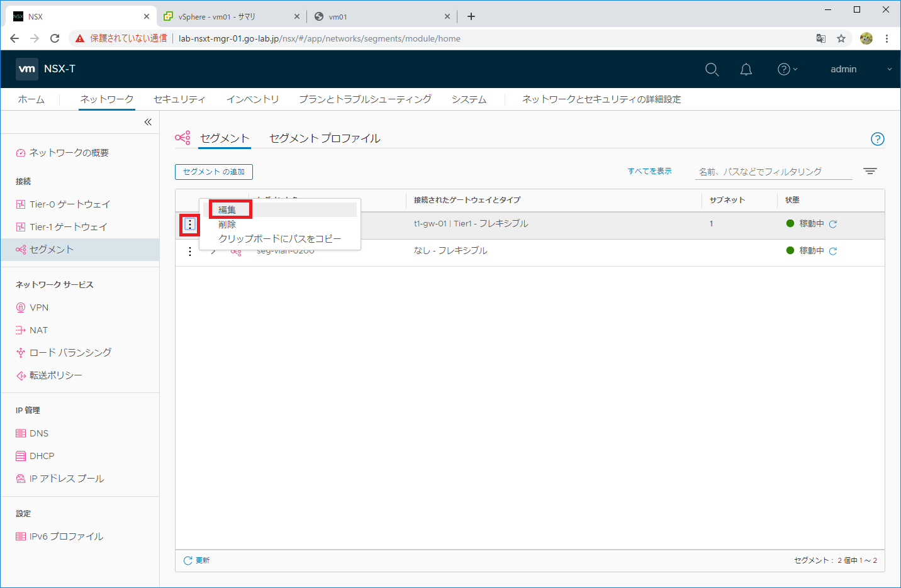The width and height of the screenshot is (901, 588).
Task: Click the page help icon near Segment Profiles
Action: (x=878, y=139)
